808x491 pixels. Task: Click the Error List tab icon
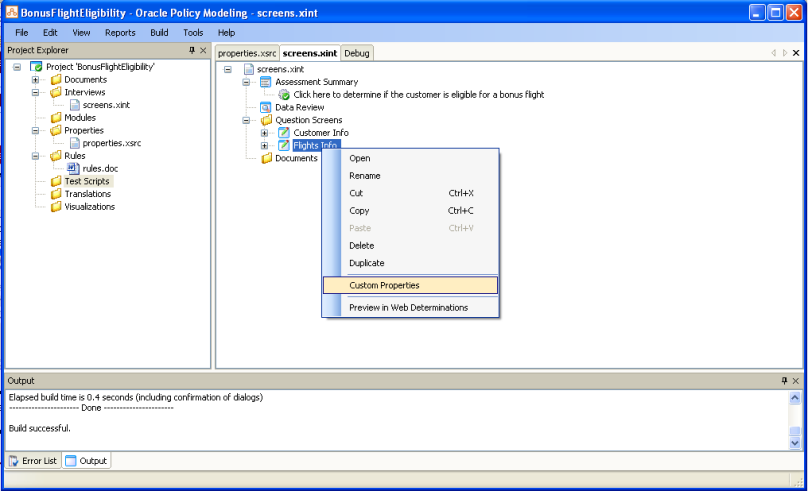pos(13,461)
